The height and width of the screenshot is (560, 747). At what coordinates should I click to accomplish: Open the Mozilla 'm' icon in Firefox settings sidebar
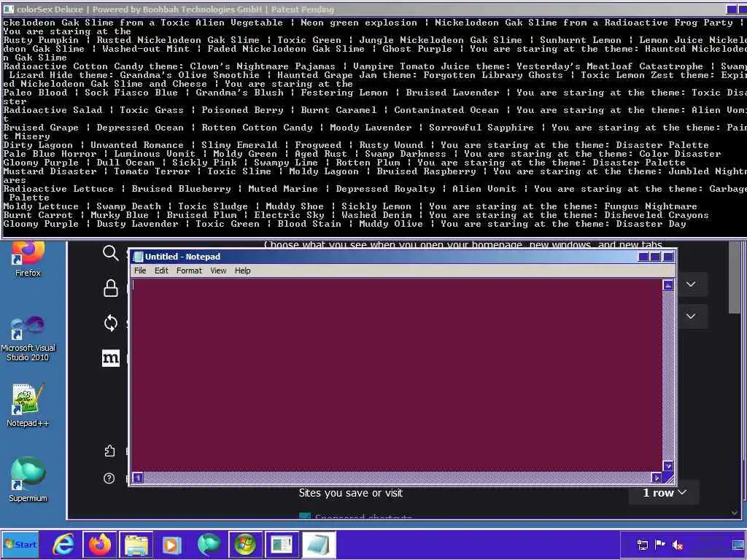click(x=111, y=358)
